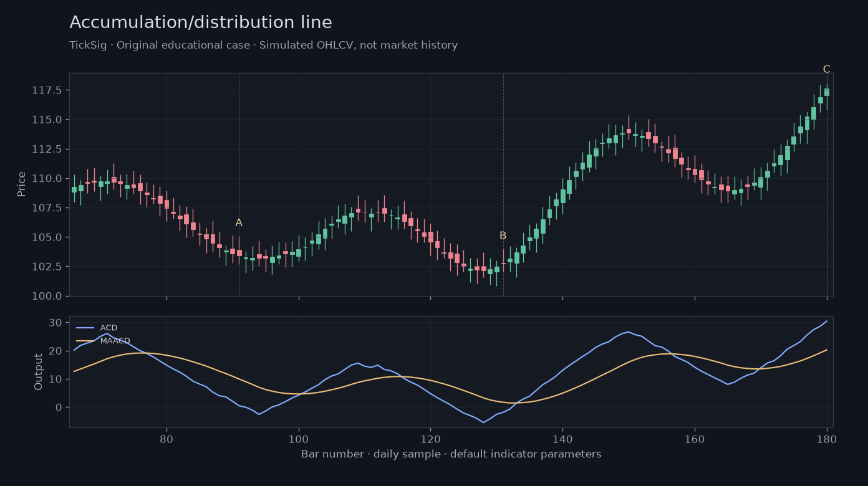Click price axis tick 102.5

[x=47, y=267]
